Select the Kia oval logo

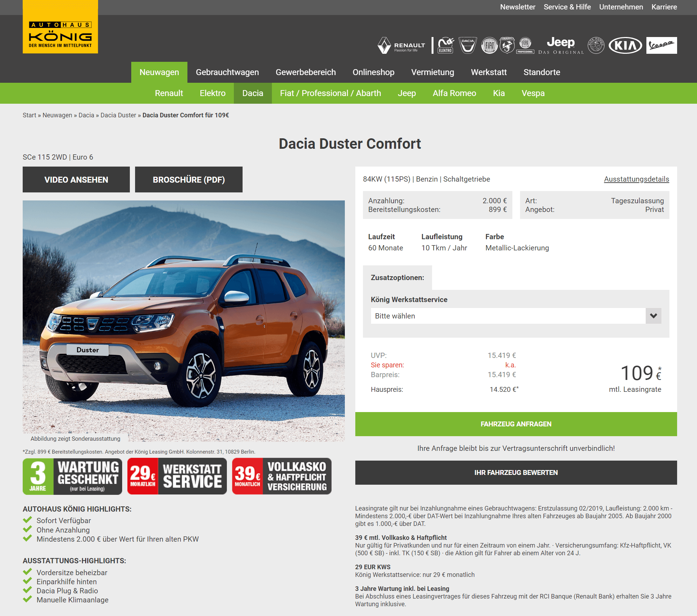(x=625, y=45)
